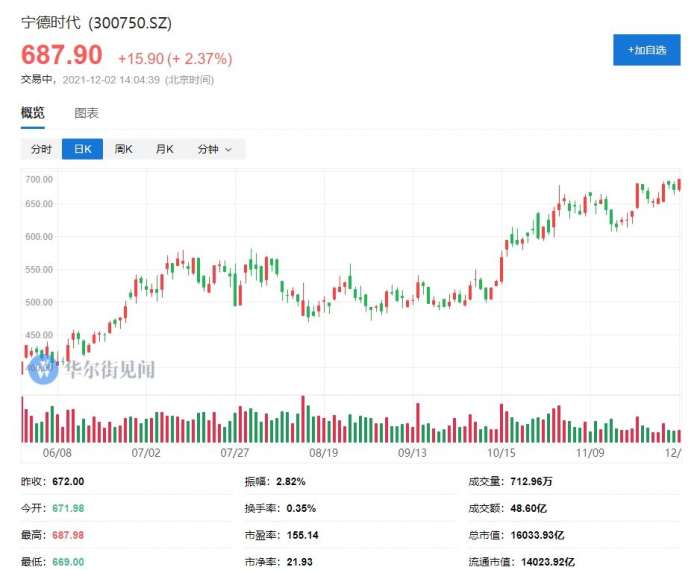Choose the 月K monthly candlestick view
The image size is (700, 570).
coord(164,149)
